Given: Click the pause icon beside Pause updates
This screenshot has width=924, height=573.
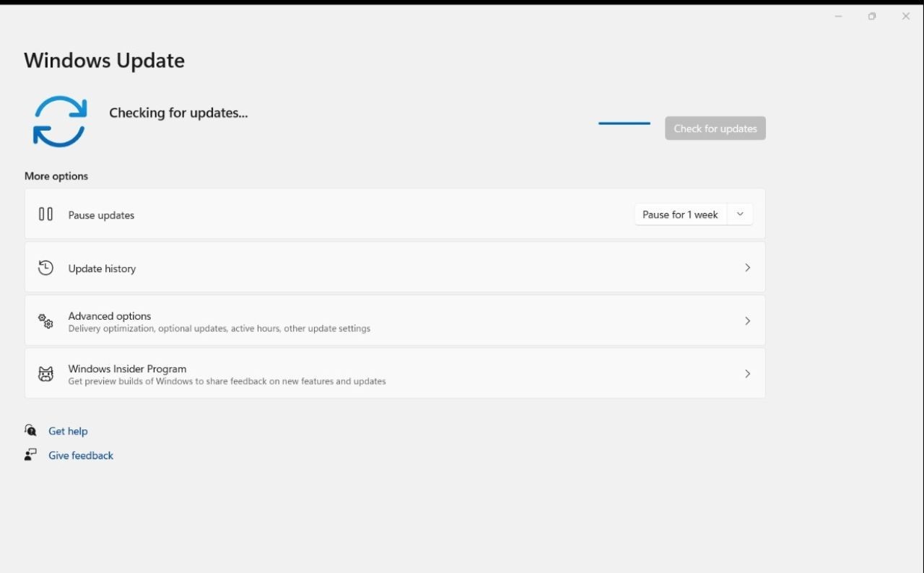Looking at the screenshot, I should [x=45, y=214].
